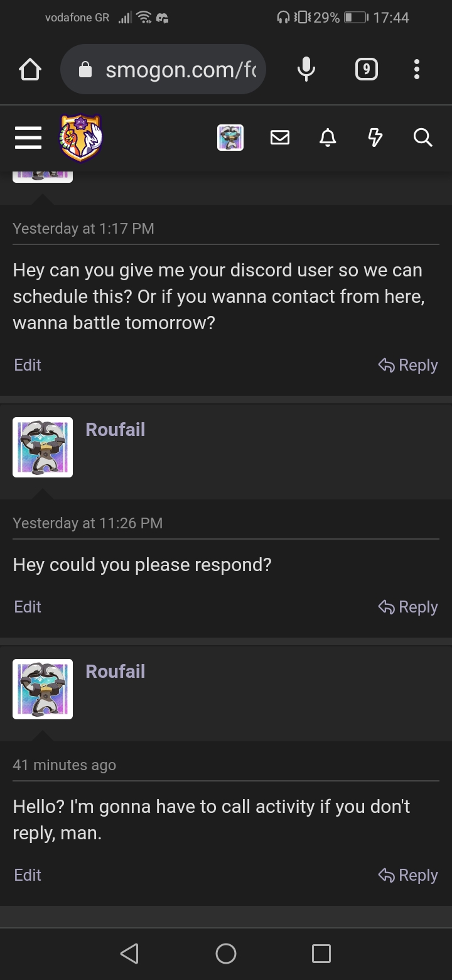Open the browser tab switcher showing 9
This screenshot has height=980, width=452.
[367, 70]
